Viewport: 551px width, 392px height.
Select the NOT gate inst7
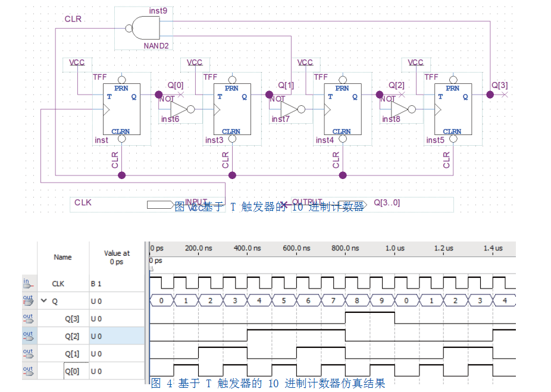[x=293, y=109]
